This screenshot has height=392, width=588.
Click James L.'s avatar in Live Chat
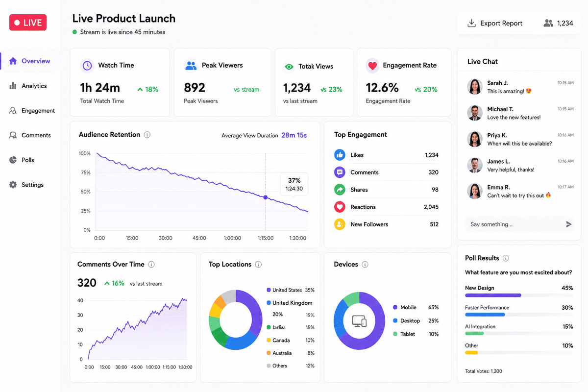(474, 165)
